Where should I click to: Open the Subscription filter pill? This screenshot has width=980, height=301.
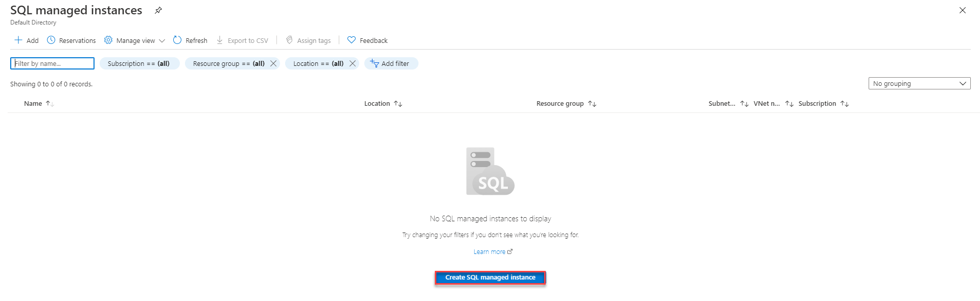click(x=139, y=63)
